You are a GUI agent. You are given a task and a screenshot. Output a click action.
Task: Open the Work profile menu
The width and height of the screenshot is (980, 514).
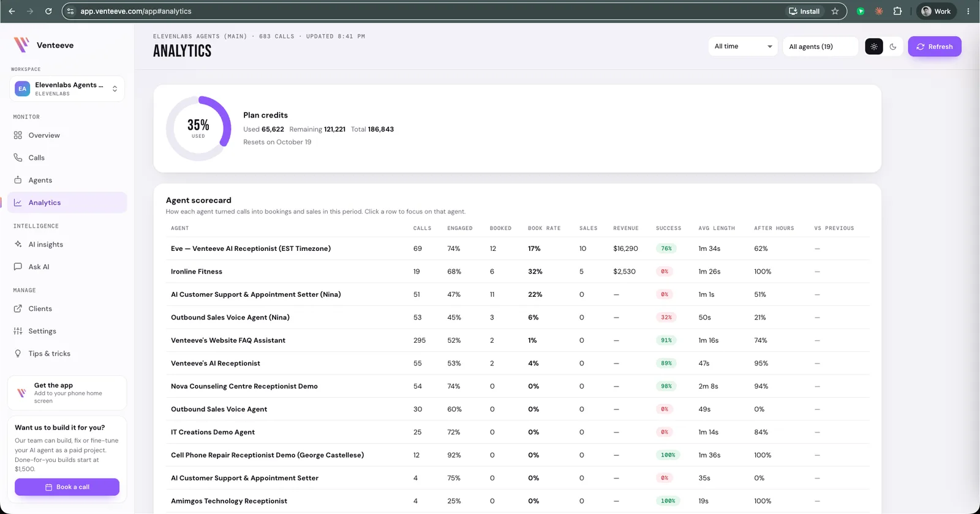click(937, 11)
